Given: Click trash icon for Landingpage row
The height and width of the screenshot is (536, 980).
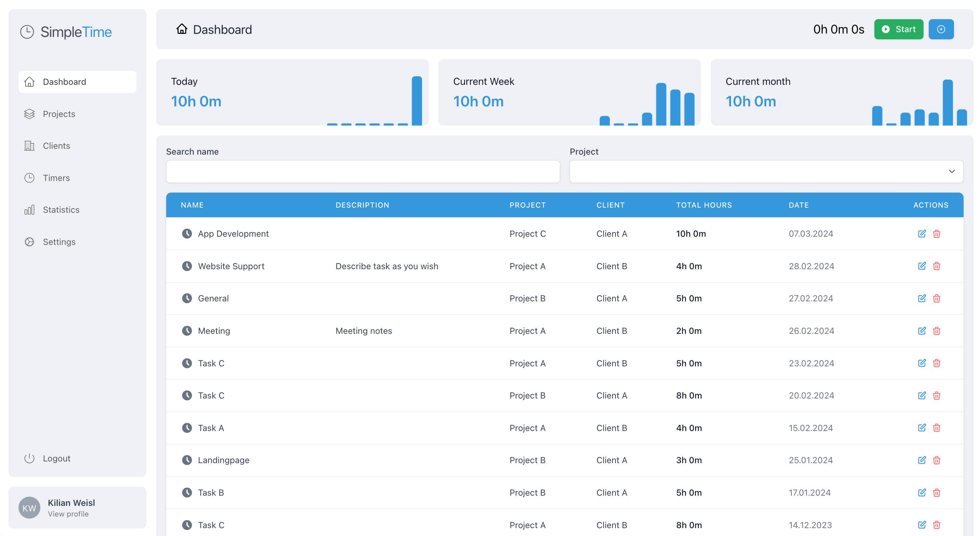Looking at the screenshot, I should tap(936, 460).
